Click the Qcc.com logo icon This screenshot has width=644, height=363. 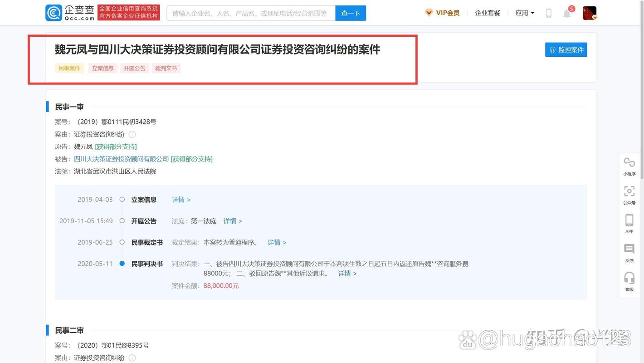[54, 13]
